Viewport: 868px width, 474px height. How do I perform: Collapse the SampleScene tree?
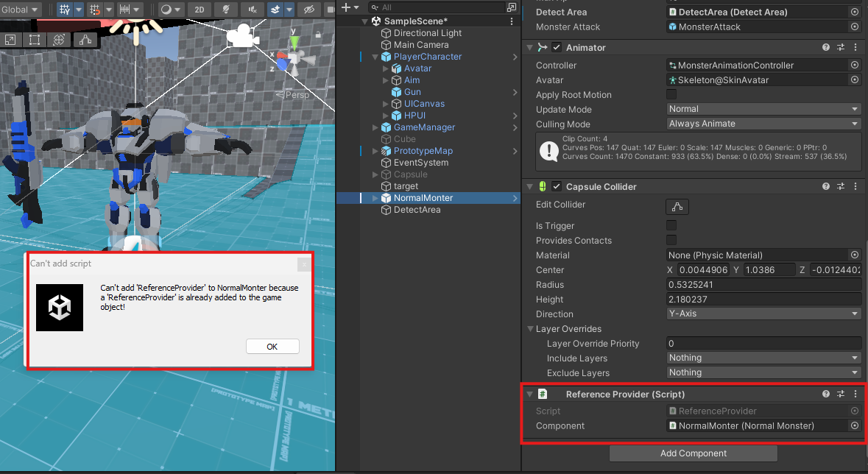pyautogui.click(x=365, y=21)
